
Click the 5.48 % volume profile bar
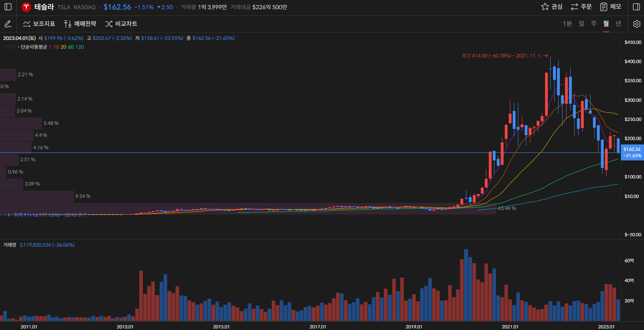pos(21,123)
